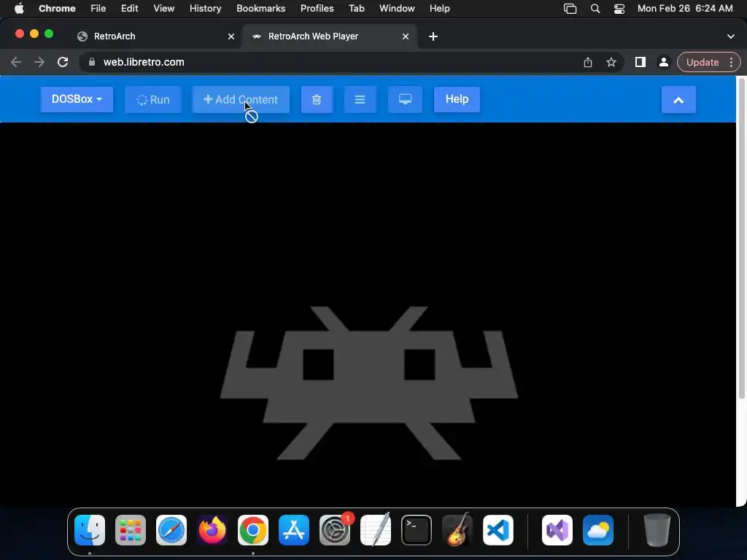
Task: Click the Run button
Action: point(153,99)
